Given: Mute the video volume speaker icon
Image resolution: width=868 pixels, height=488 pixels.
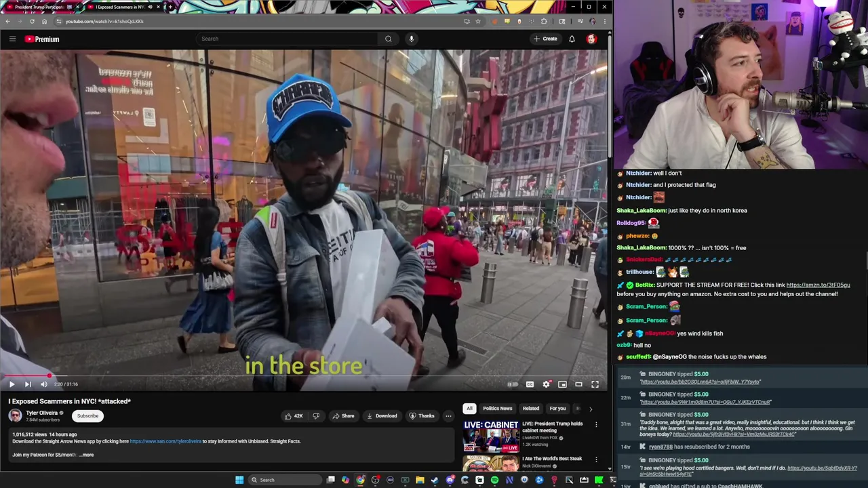Looking at the screenshot, I should (44, 384).
